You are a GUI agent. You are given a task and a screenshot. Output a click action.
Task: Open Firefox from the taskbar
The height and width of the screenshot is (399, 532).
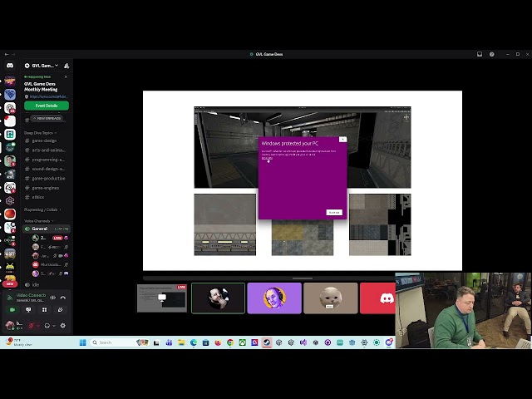click(218, 342)
